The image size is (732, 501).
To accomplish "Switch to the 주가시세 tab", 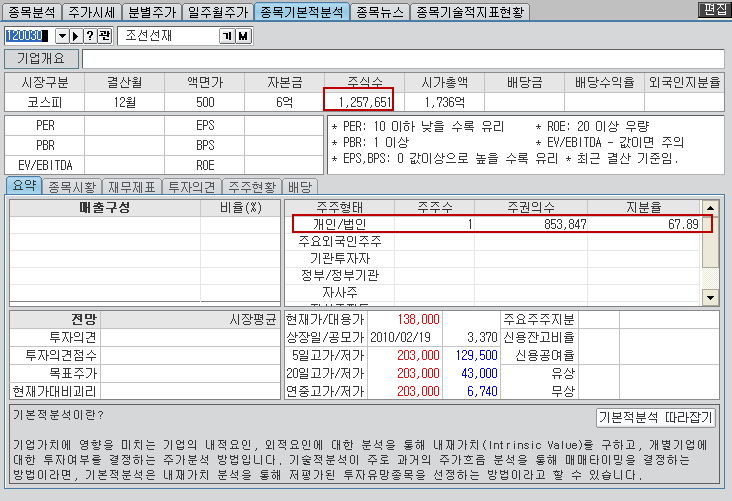I will tap(92, 12).
